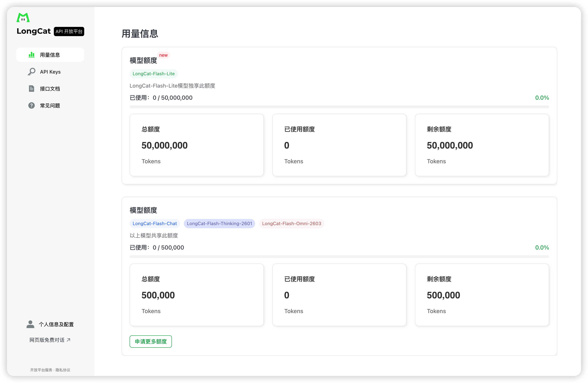
Task: Open 网页版免费对话 link
Action: (x=47, y=340)
